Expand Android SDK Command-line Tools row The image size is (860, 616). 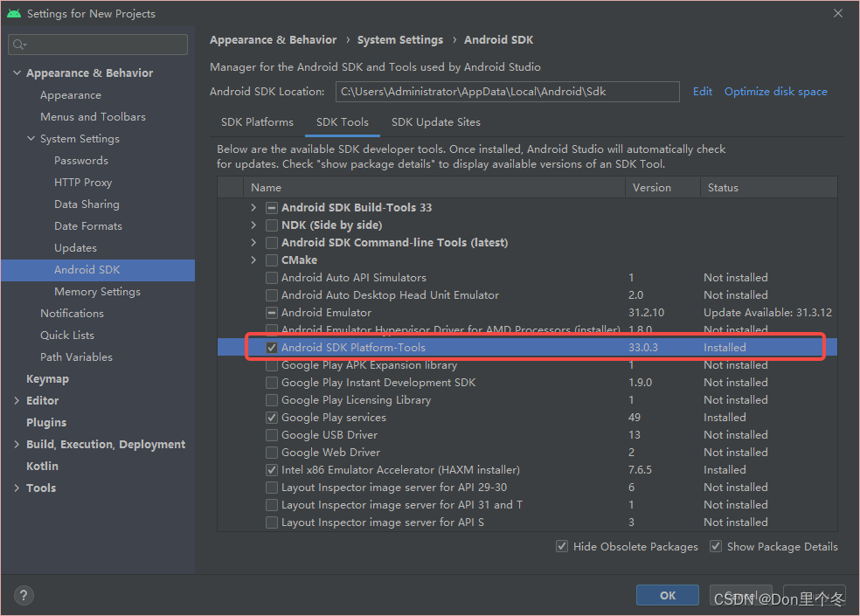tap(253, 243)
